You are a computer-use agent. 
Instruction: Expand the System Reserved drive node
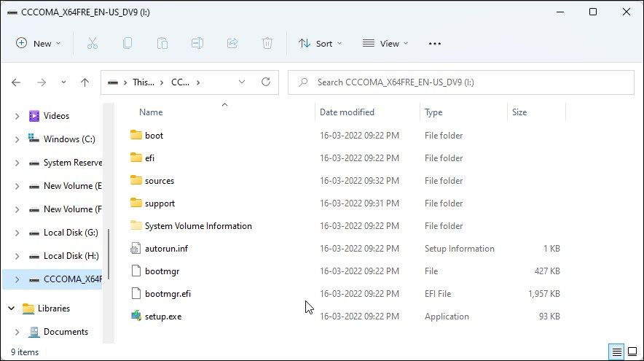coord(17,163)
